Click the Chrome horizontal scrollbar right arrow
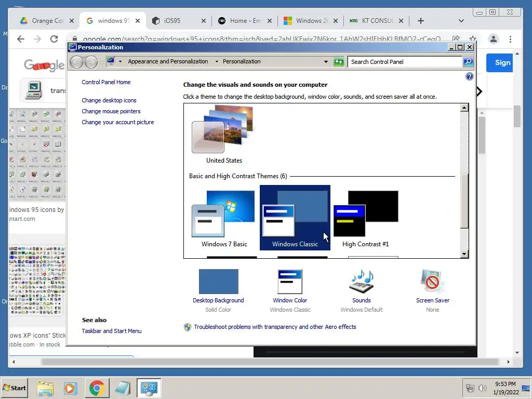 pyautogui.click(x=508, y=362)
